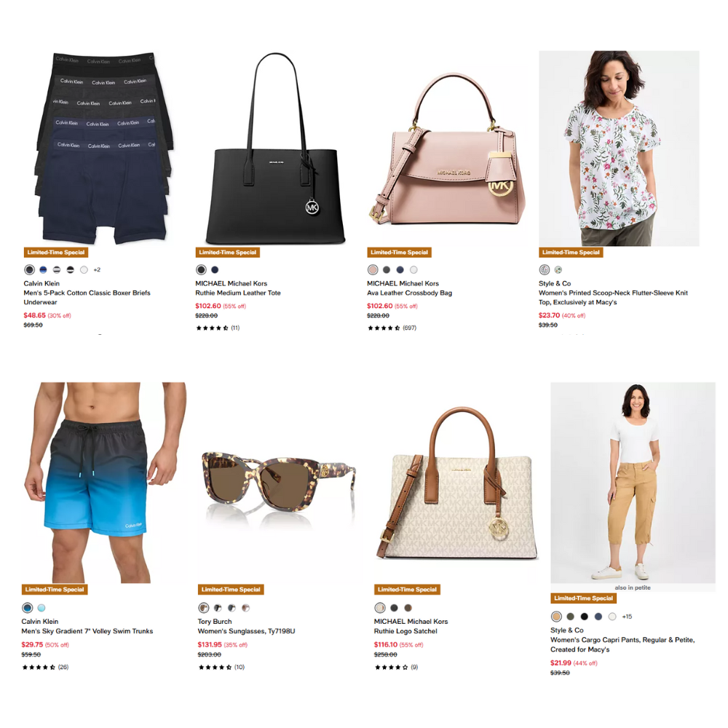Viewport: 728px width, 728px height.
Task: Pick light blue swatch for Swim Trunks
Action: click(41, 608)
